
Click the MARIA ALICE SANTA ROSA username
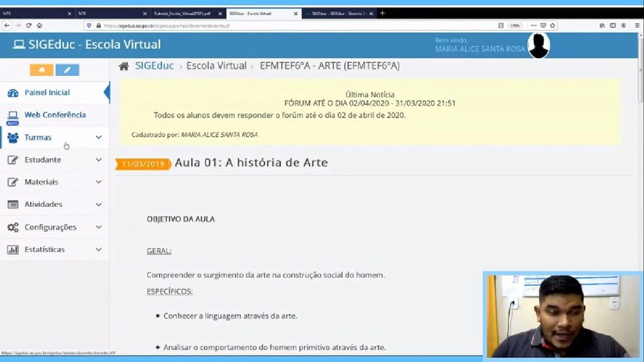(x=480, y=49)
